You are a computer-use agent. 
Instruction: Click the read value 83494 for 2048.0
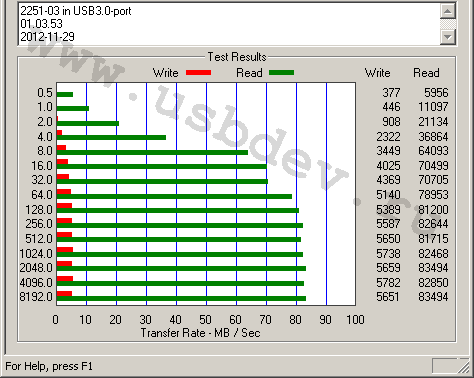point(433,268)
